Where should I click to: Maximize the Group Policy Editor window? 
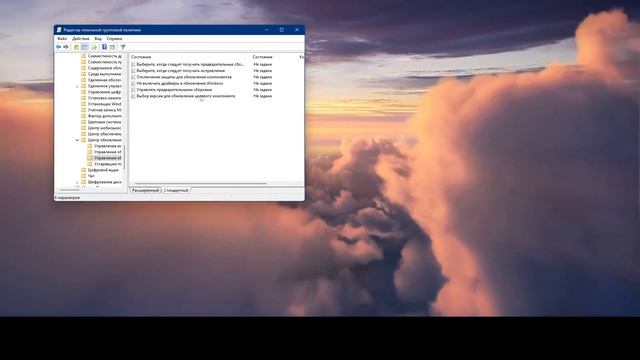pyautogui.click(x=282, y=30)
